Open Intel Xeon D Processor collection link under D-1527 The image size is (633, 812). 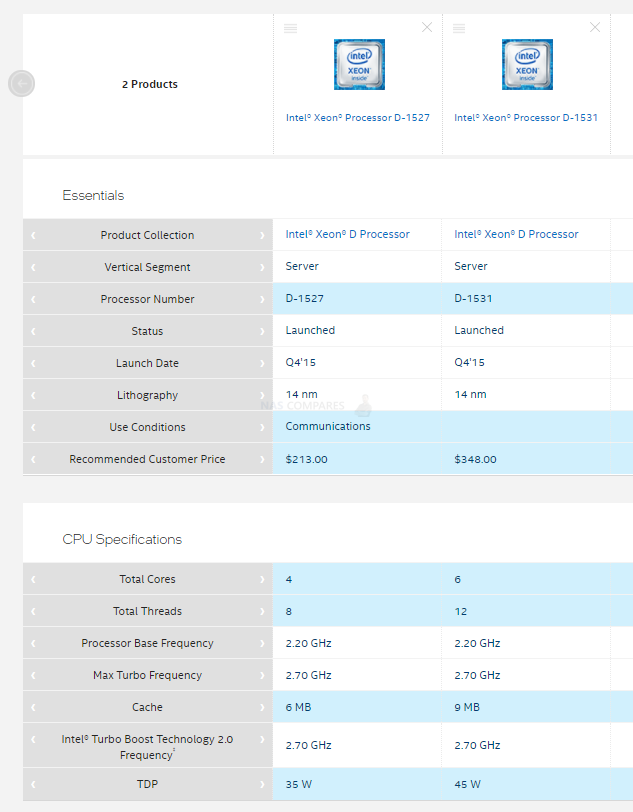tap(348, 234)
